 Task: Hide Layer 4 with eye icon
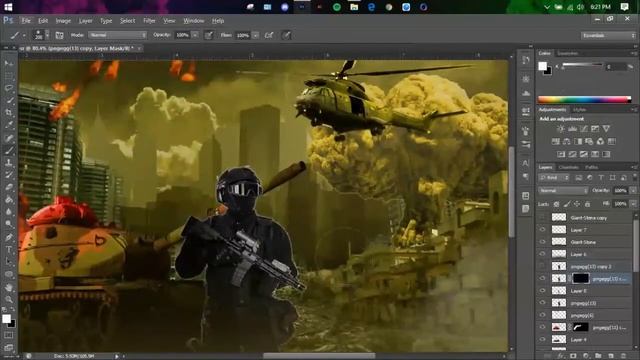pos(542,339)
